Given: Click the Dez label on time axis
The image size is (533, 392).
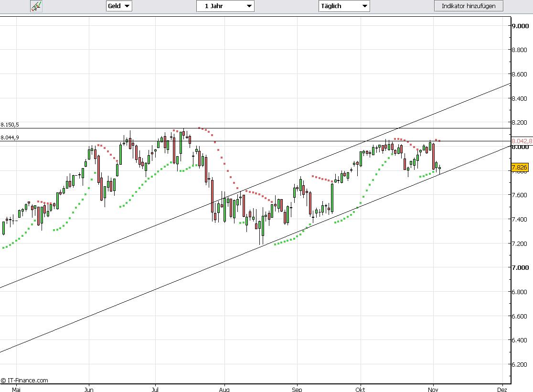Looking at the screenshot, I should tap(502, 389).
